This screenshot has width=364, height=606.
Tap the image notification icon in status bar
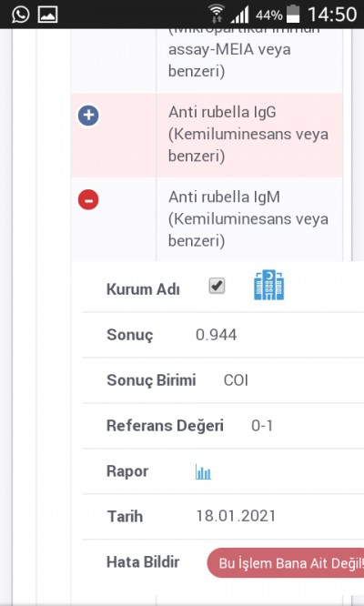48,15
